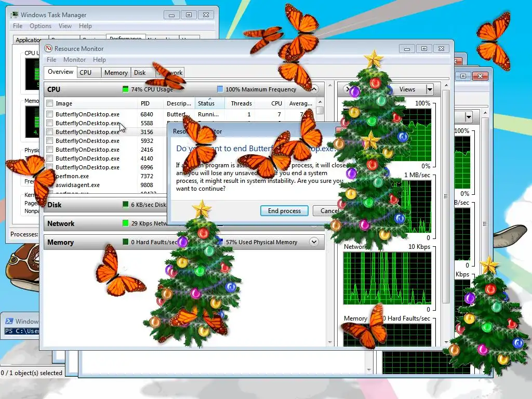The image size is (532, 399).
Task: Select the perfmon.exe process row
Action: pyautogui.click(x=105, y=176)
